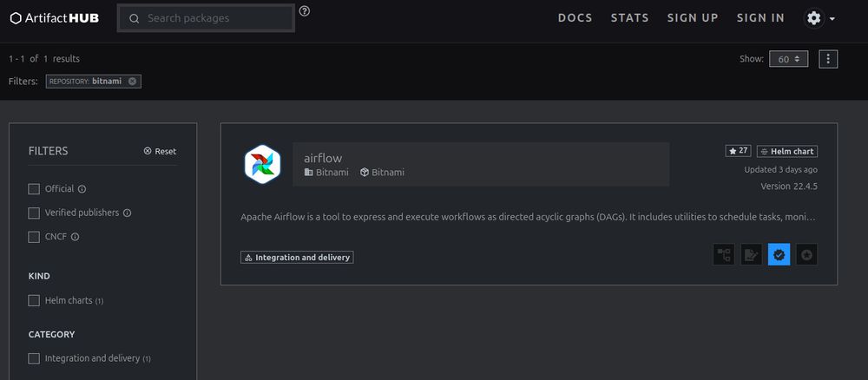The image size is (868, 380).
Task: Go to SIGN IN
Action: (760, 18)
